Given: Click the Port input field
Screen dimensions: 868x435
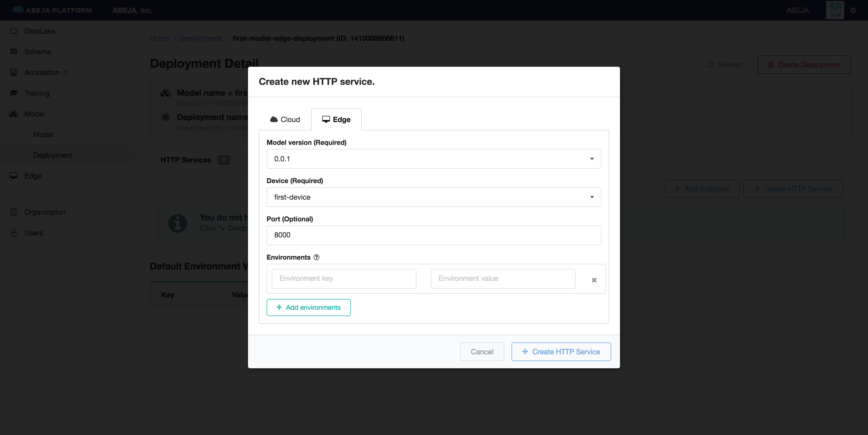Looking at the screenshot, I should (434, 235).
